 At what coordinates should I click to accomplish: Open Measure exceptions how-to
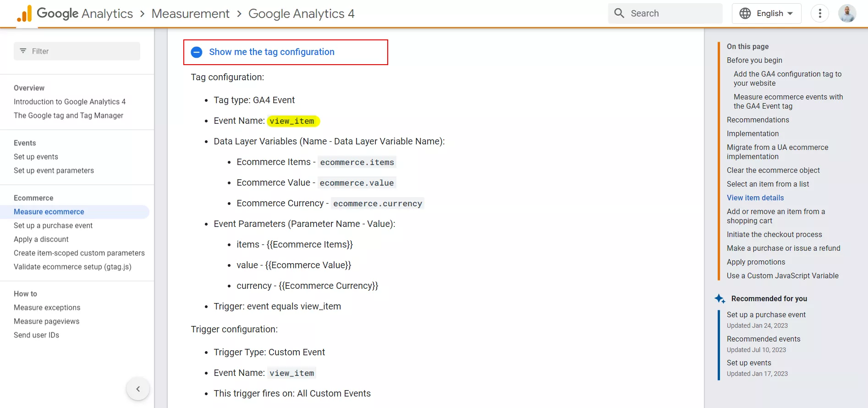(47, 308)
